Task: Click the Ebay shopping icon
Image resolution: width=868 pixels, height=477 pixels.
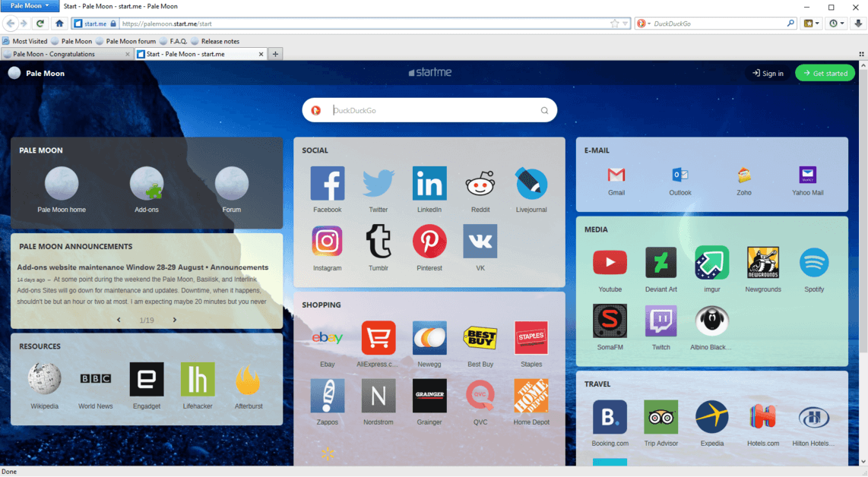Action: 328,338
